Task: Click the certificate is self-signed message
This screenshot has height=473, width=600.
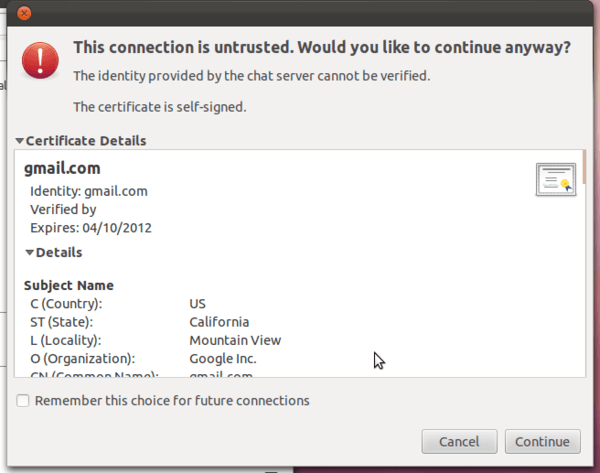Action: coord(160,106)
